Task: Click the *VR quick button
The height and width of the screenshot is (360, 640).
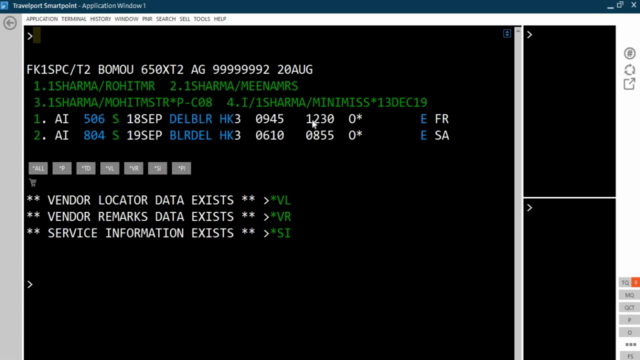Action: [x=133, y=168]
